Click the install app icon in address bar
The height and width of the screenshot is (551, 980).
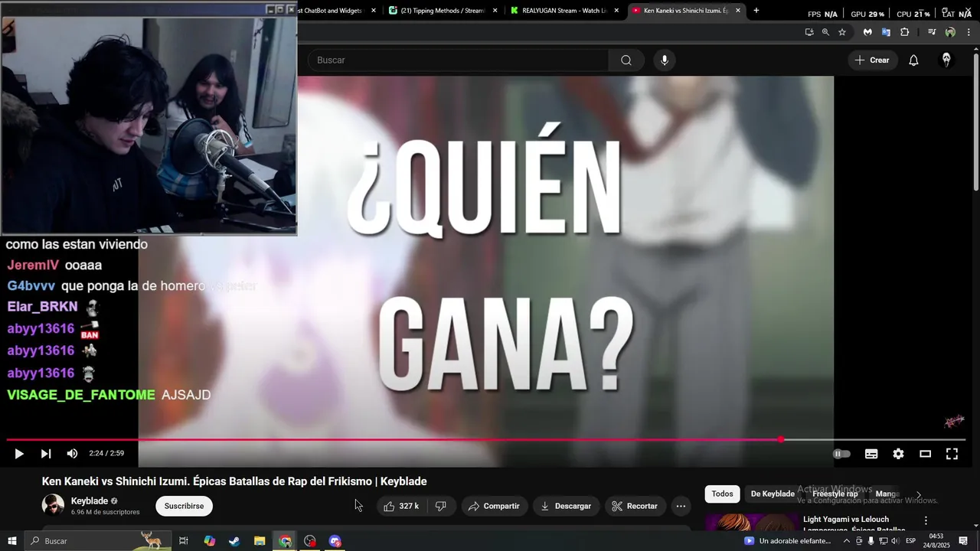click(809, 32)
